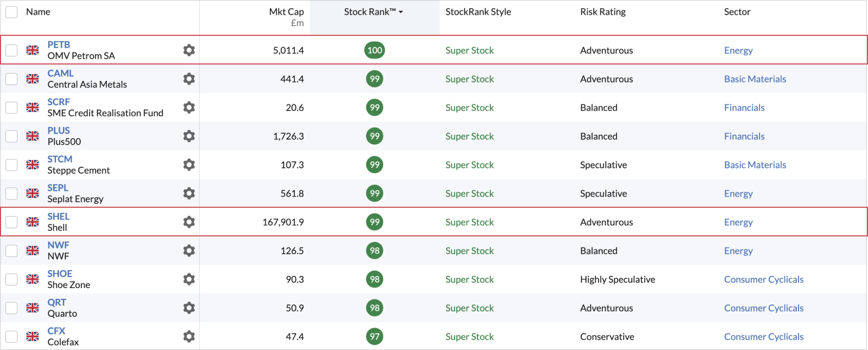868x350 pixels.
Task: Click the UK flag icon beside STCM
Action: click(33, 165)
